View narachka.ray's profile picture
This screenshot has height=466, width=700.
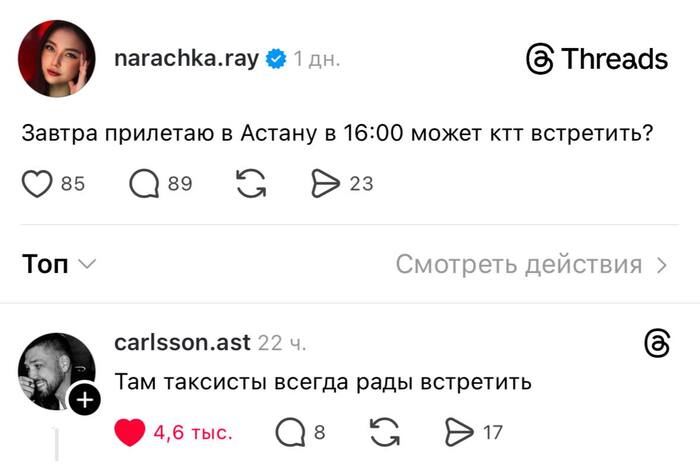pyautogui.click(x=57, y=59)
